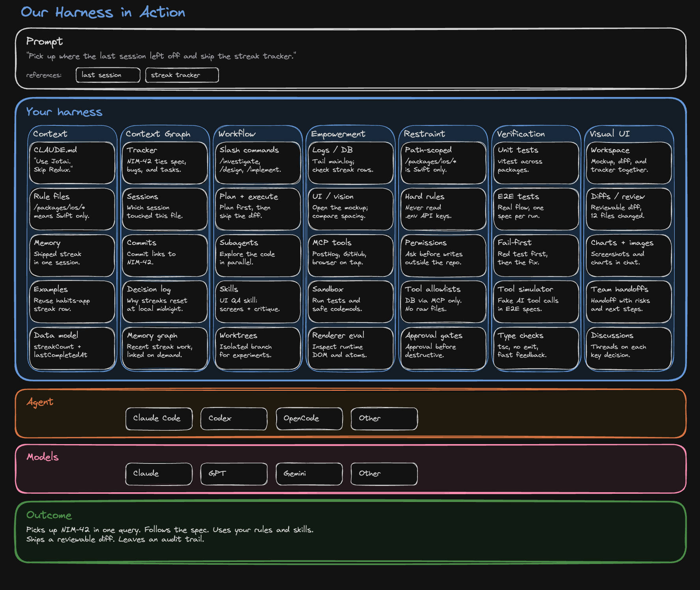Click the 'Models' section label
This screenshot has height=590, width=700.
(43, 457)
